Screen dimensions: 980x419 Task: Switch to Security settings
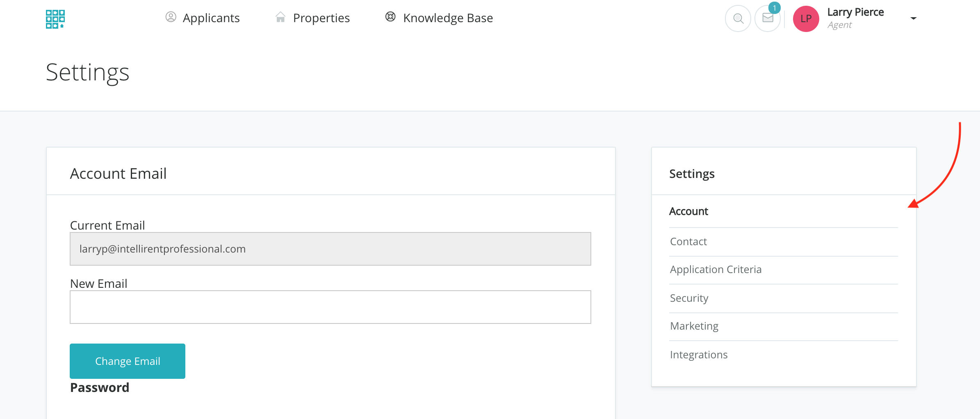(689, 298)
